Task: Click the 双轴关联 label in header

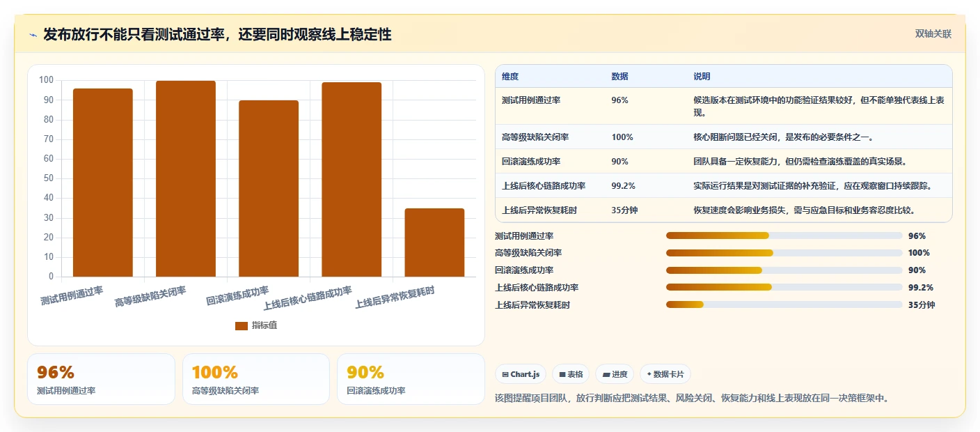Action: coord(933,33)
